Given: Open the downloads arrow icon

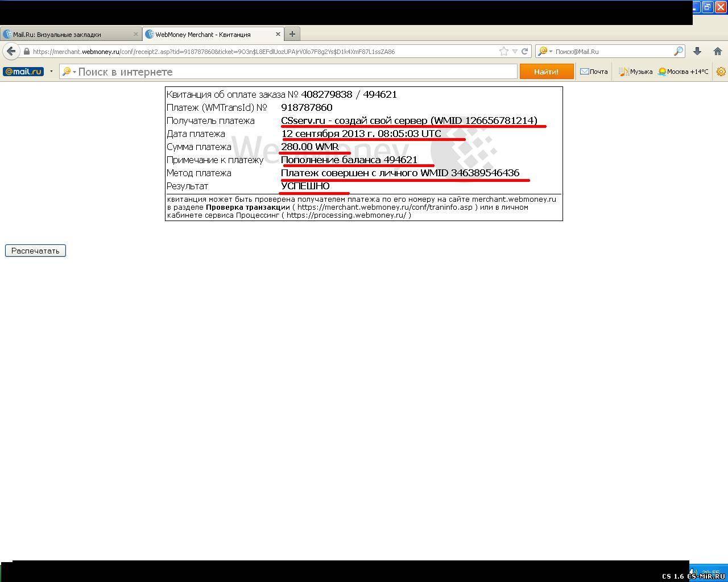Looking at the screenshot, I should pyautogui.click(x=697, y=51).
